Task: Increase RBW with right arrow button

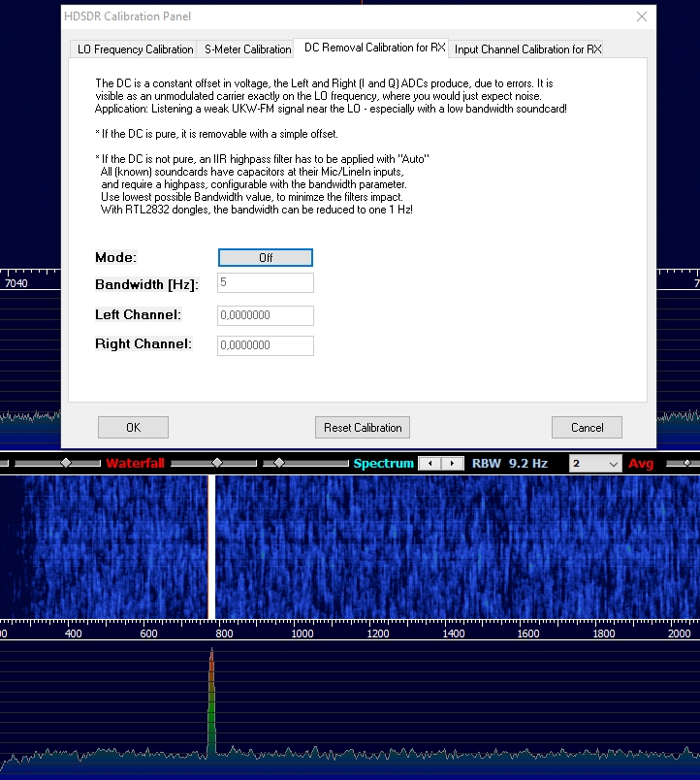Action: [453, 463]
